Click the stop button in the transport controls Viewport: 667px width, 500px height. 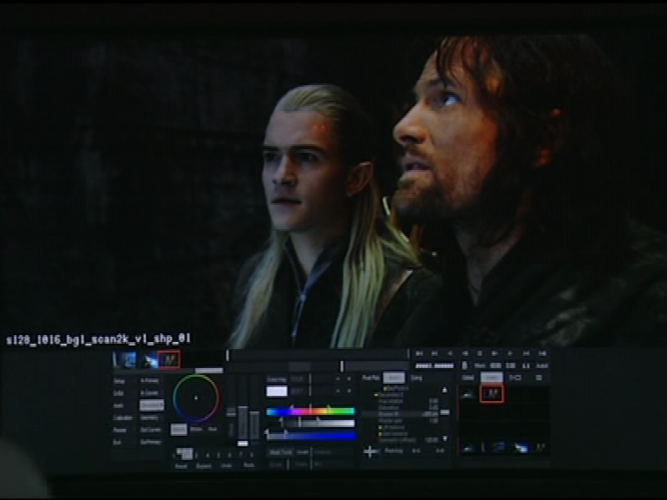coord(480,353)
